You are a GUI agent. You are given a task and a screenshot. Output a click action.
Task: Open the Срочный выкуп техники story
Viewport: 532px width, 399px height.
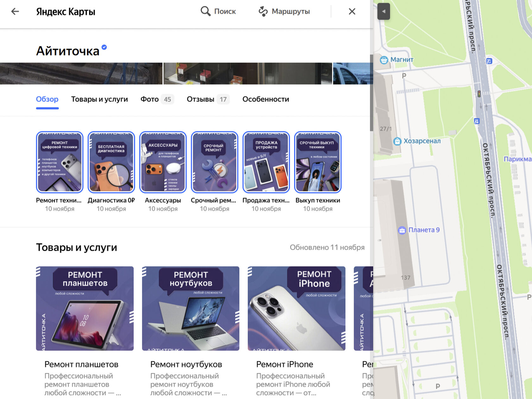click(x=318, y=162)
